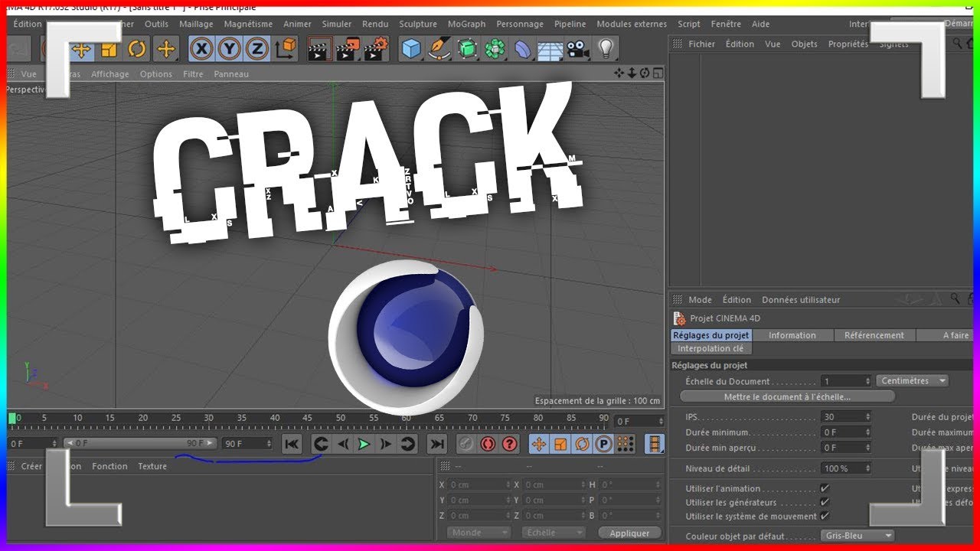The image size is (980, 551).
Task: Toggle position keyframing icon in timeline bar
Action: click(x=539, y=444)
